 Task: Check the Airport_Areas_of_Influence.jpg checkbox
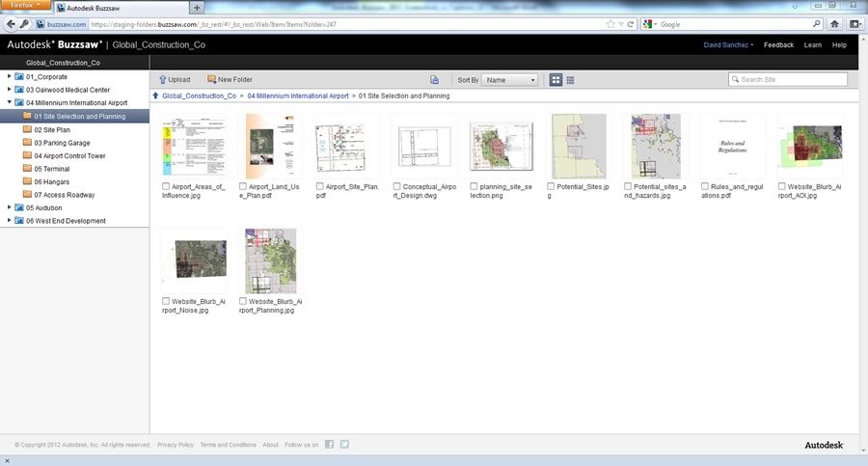[166, 187]
